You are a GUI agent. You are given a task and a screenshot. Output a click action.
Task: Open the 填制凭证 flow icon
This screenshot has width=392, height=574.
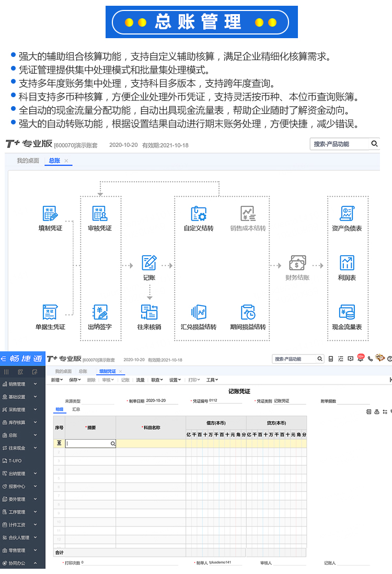(x=50, y=213)
